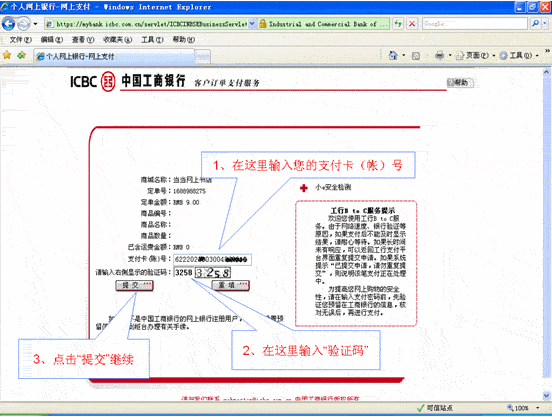Screen dimensions: 552x417
Task: Click the 重填 reset button
Action: pos(231,285)
